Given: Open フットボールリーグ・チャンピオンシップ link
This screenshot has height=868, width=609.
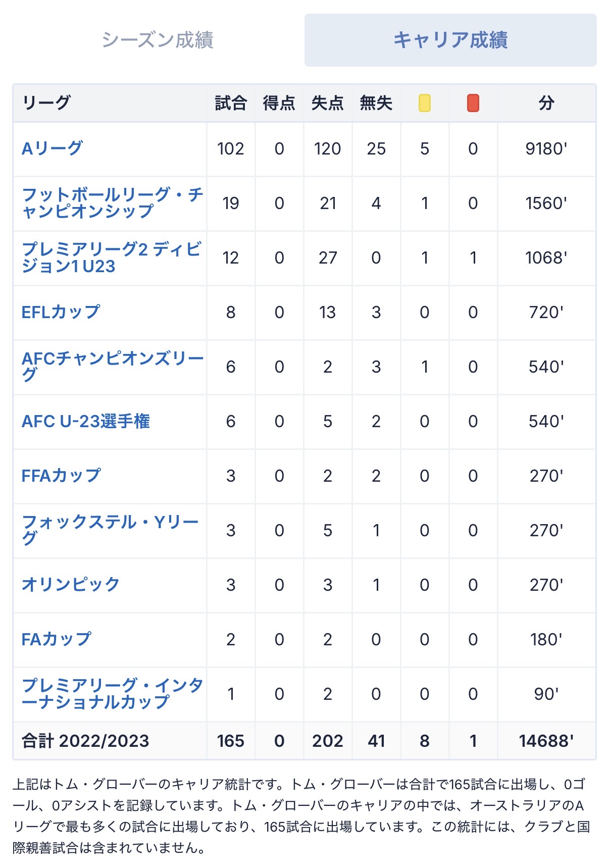Looking at the screenshot, I should [112, 202].
